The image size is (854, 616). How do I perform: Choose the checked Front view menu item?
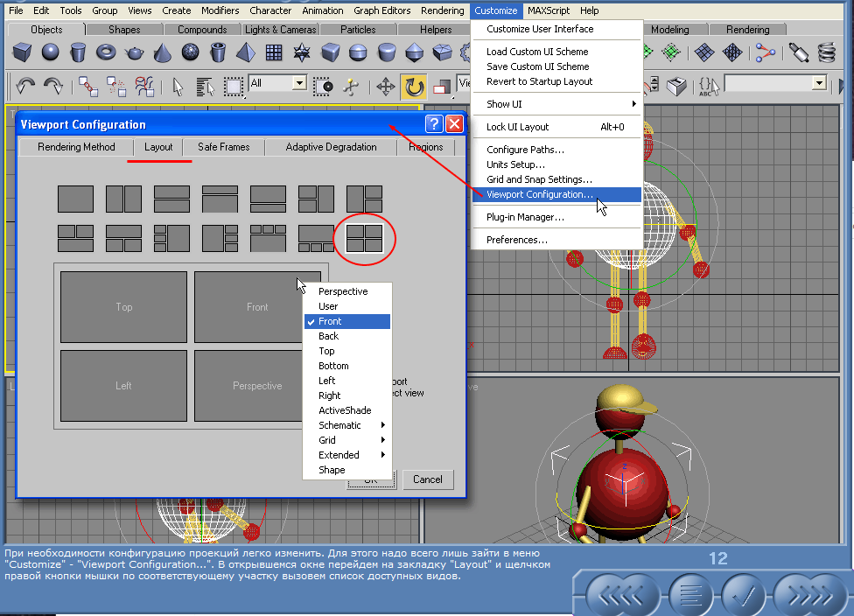(346, 321)
